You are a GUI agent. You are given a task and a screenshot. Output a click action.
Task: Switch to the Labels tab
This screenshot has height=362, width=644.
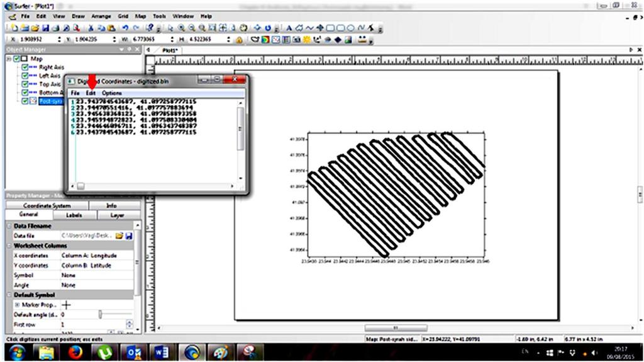(x=74, y=215)
